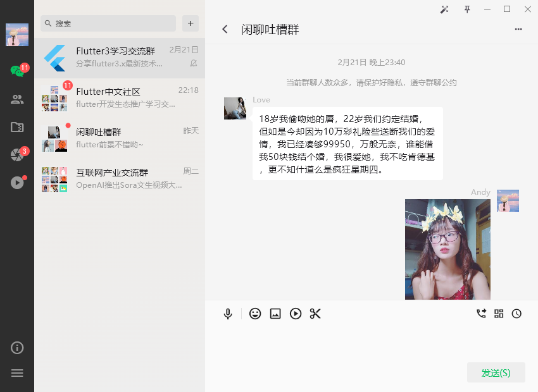This screenshot has width=538, height=392.
Task: Click the plus button next to search
Action: 191,23
